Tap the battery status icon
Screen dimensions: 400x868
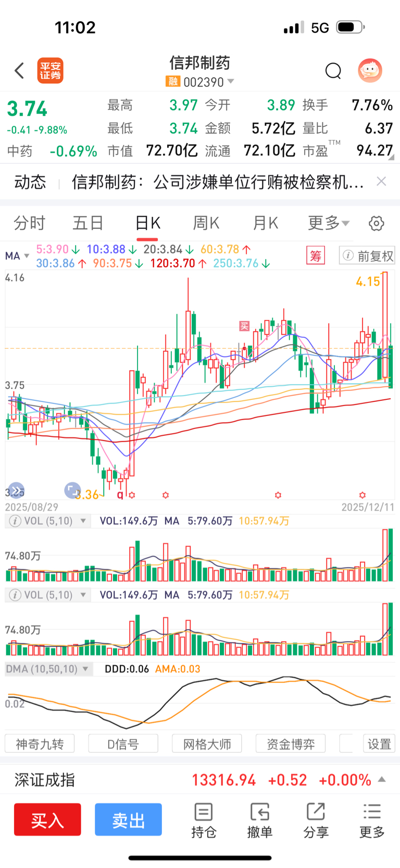[x=350, y=27]
